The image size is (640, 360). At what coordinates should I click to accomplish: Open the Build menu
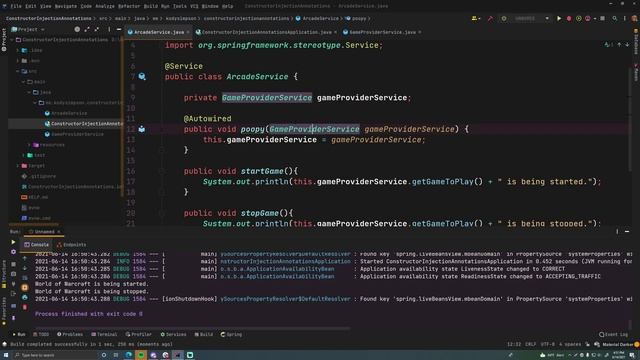(x=151, y=6)
